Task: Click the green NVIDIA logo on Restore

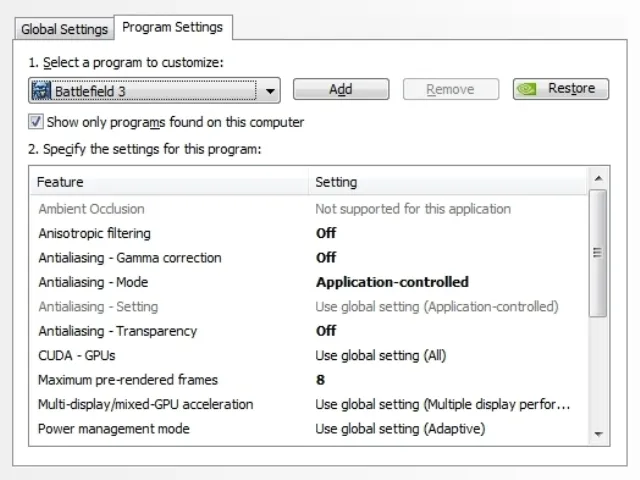Action: click(527, 89)
